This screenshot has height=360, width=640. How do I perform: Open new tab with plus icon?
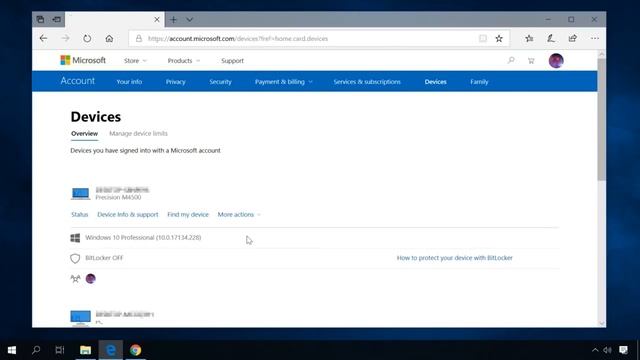pyautogui.click(x=173, y=20)
